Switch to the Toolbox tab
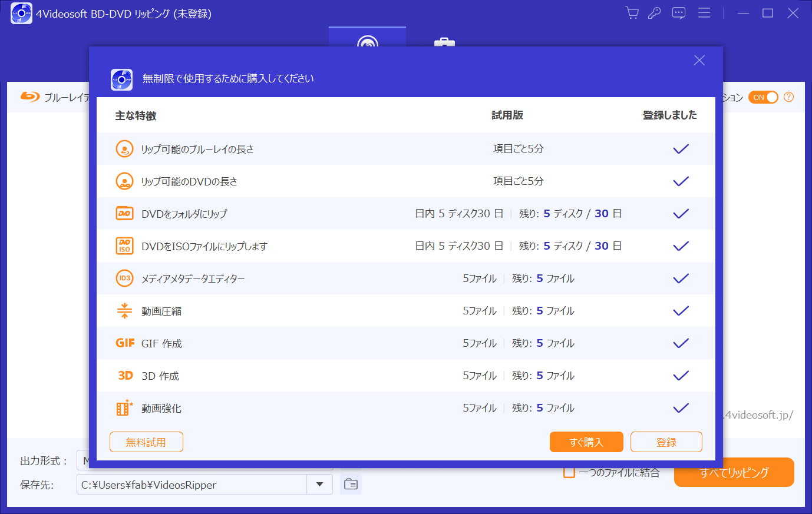This screenshot has height=514, width=812. (444, 41)
